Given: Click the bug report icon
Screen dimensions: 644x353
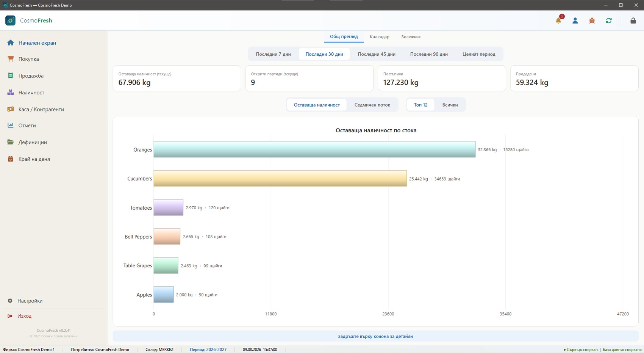Looking at the screenshot, I should tap(592, 20).
